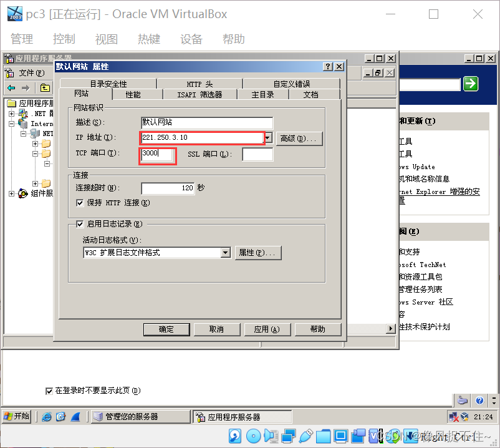Click the 高级(D)... button
Viewport: 500px width, 448px height.
299,139
